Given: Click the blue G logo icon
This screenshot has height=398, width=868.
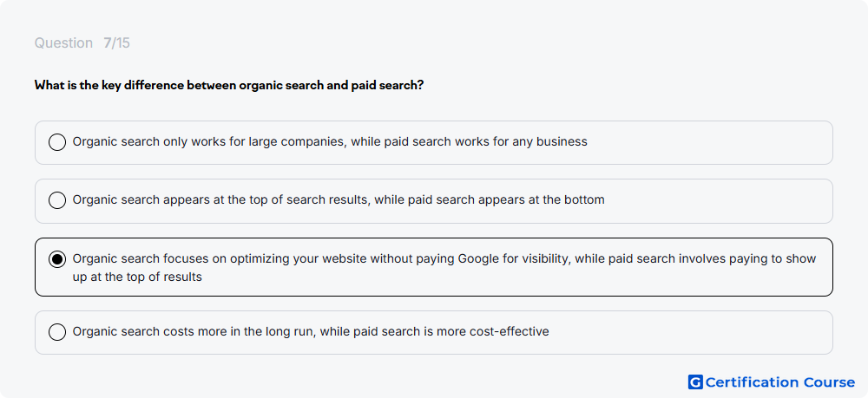Looking at the screenshot, I should [695, 382].
